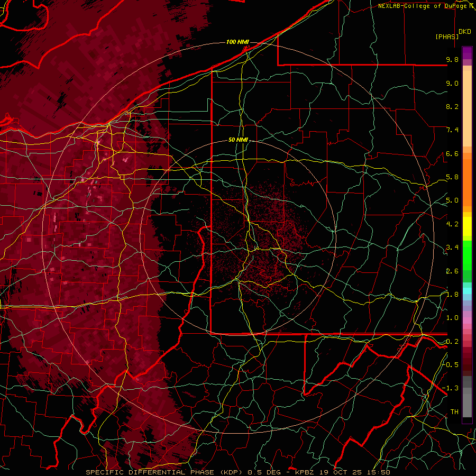
Task: Click the "[PHAS]" units label
Action: point(447,36)
